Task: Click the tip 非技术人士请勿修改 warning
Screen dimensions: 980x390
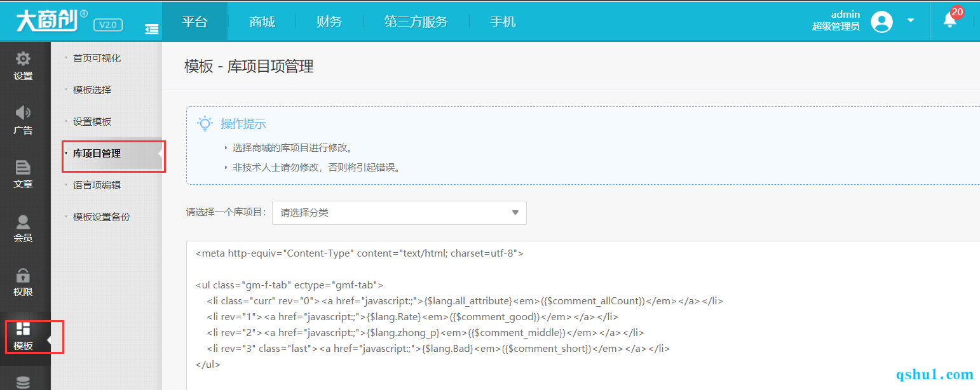Action: pos(316,168)
